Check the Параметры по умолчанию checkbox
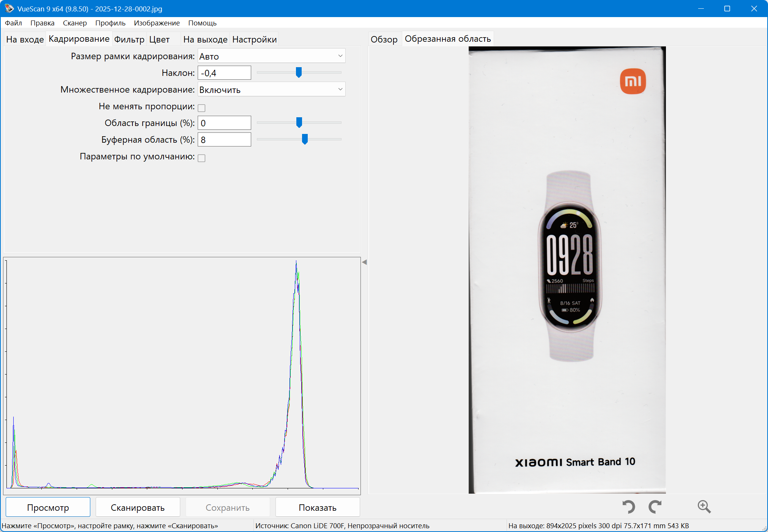 [x=201, y=158]
